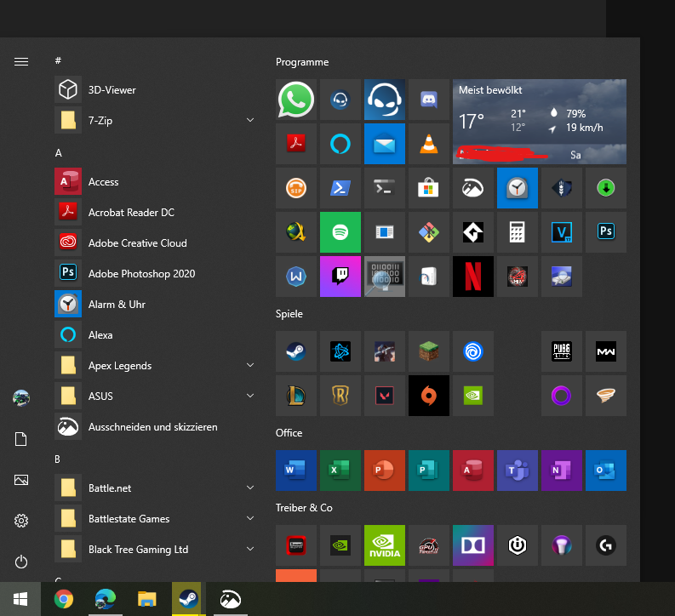Open Alexa from the app list
This screenshot has width=675, height=616.
pyautogui.click(x=156, y=334)
